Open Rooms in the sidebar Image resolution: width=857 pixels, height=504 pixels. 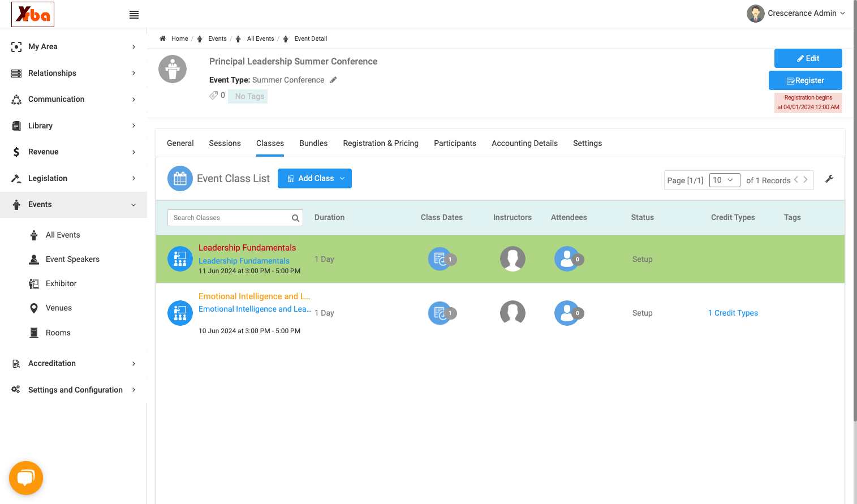58,333
